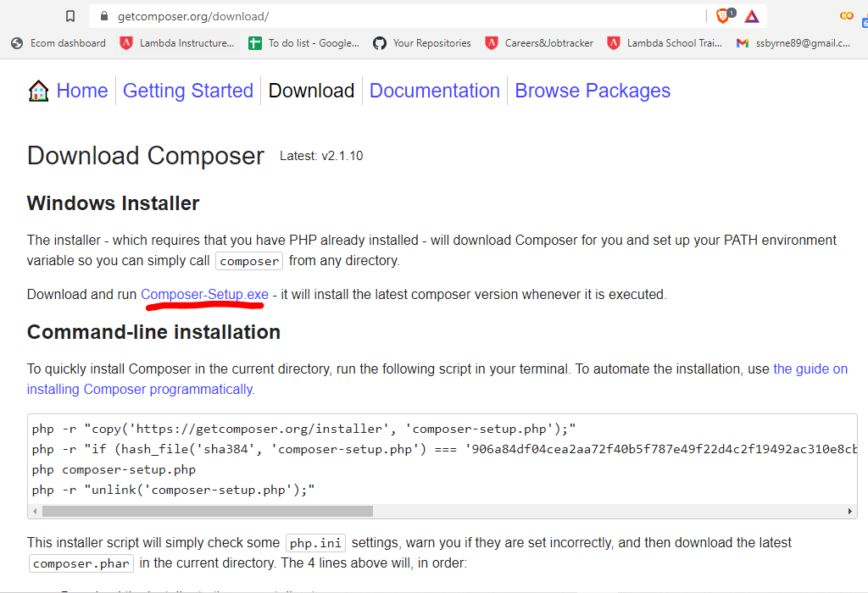Click the orange infinity extension icon

click(x=847, y=16)
